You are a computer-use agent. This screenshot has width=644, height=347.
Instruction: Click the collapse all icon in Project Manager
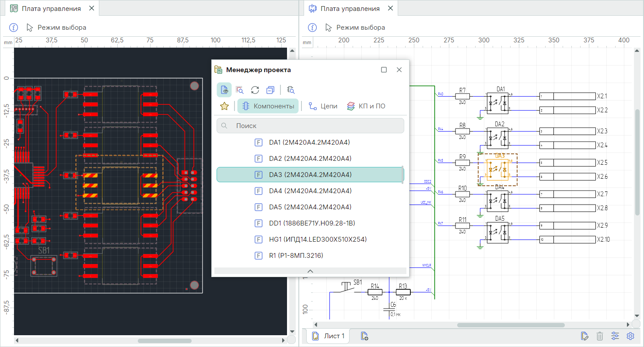(270, 90)
